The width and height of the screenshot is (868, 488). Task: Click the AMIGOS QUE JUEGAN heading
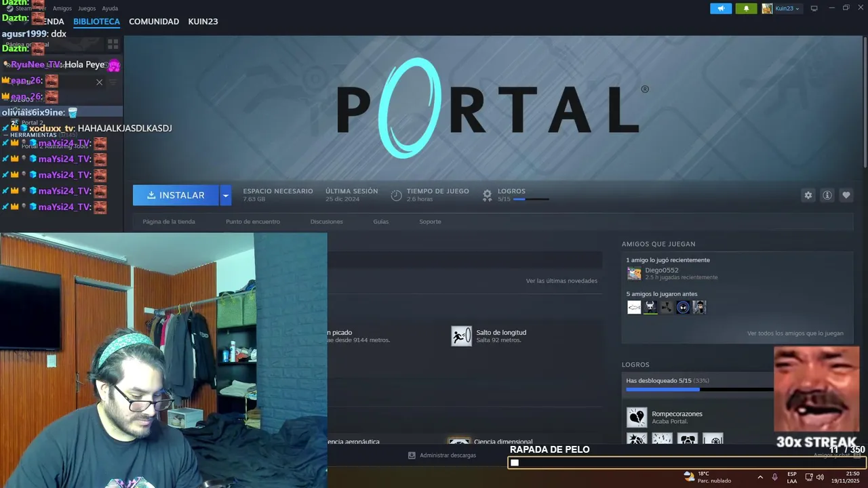(x=658, y=244)
